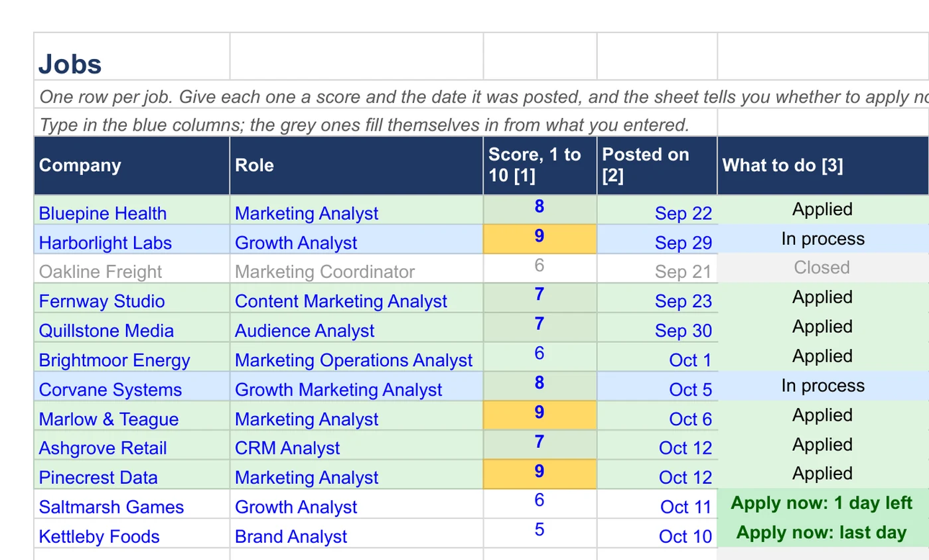The height and width of the screenshot is (560, 929).
Task: Select the Harborlight Labs company cell
Action: coord(132,239)
